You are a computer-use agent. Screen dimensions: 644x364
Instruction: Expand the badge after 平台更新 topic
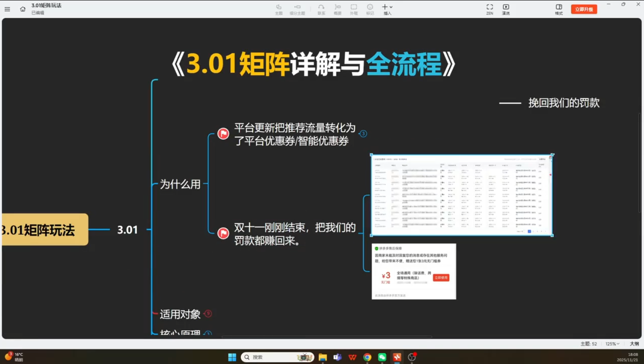pyautogui.click(x=363, y=134)
